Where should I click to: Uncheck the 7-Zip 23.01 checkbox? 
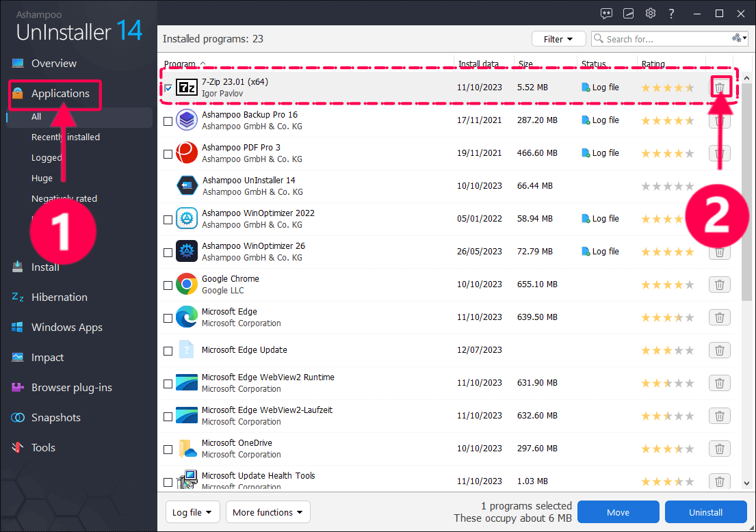coord(168,88)
